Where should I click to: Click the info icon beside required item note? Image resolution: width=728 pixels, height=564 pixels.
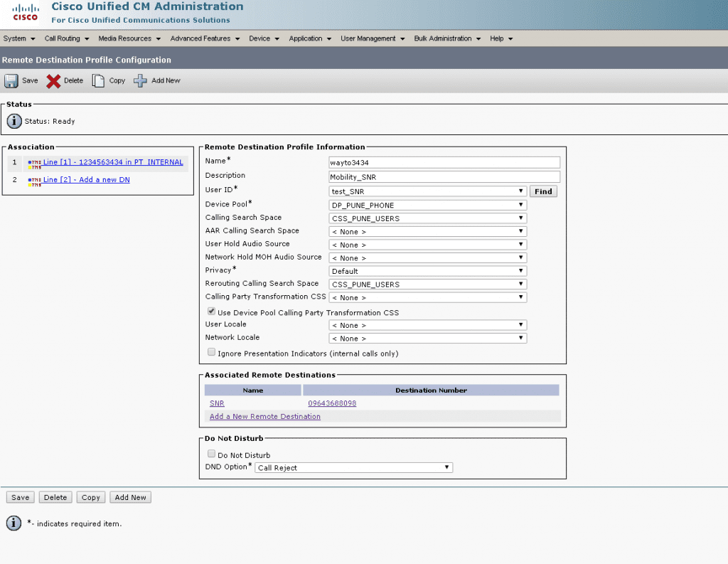[x=13, y=523]
